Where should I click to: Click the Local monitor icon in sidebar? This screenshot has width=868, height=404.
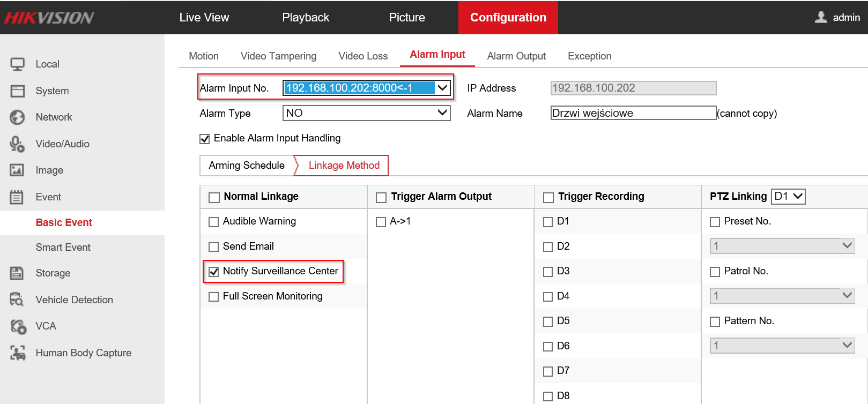click(17, 64)
